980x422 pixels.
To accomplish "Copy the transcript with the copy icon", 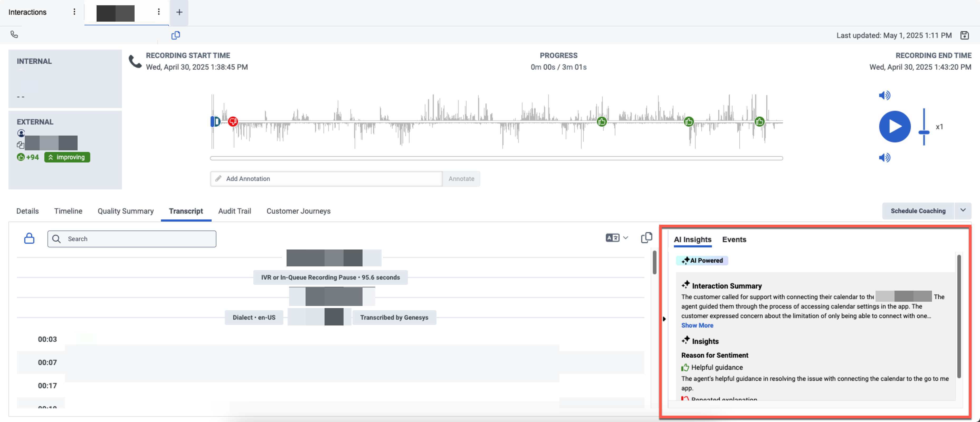I will [646, 238].
